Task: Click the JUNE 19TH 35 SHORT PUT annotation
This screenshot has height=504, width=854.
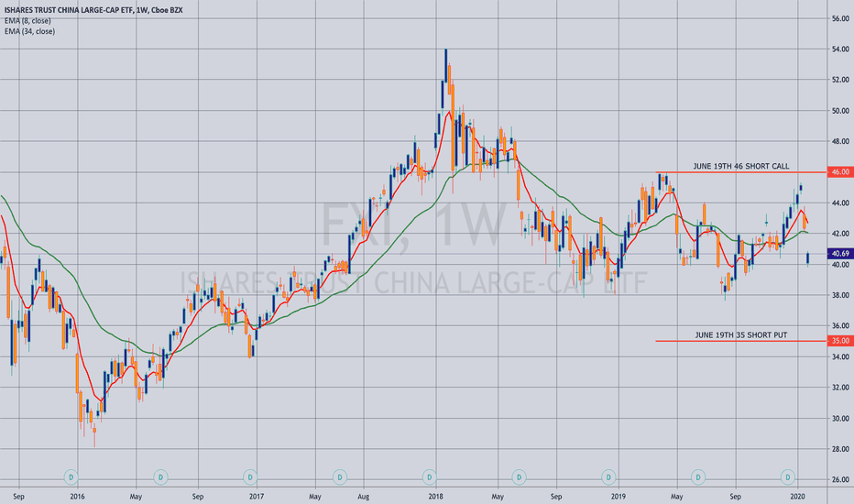Action: (x=740, y=335)
